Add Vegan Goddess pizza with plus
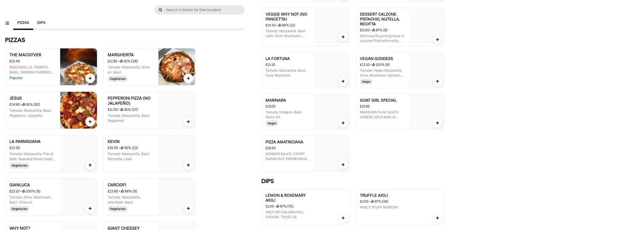Screen dimensions: 644x230 tap(437, 81)
